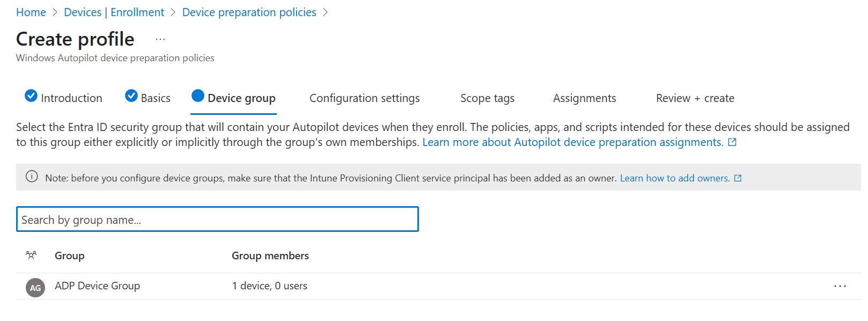Go to Devices | Enrollment breadcrumb
The image size is (868, 321).
(114, 12)
